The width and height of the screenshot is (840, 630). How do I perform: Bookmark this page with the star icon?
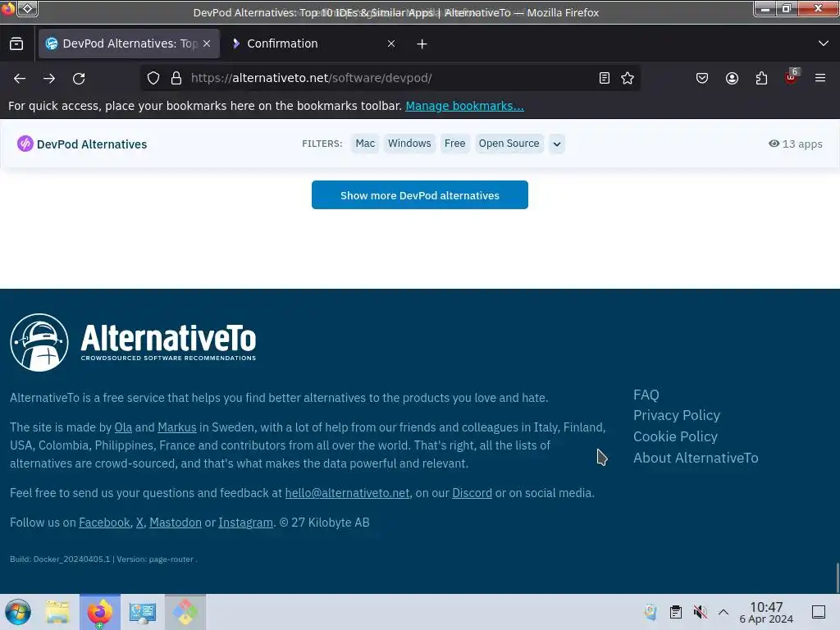[628, 78]
